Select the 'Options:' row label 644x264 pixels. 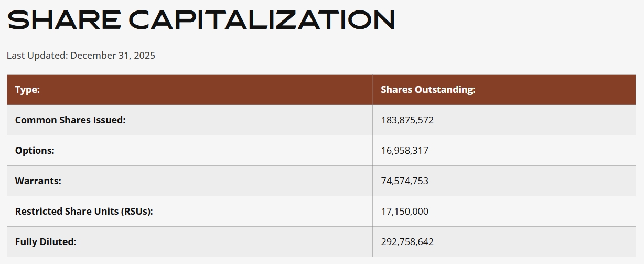(35, 151)
